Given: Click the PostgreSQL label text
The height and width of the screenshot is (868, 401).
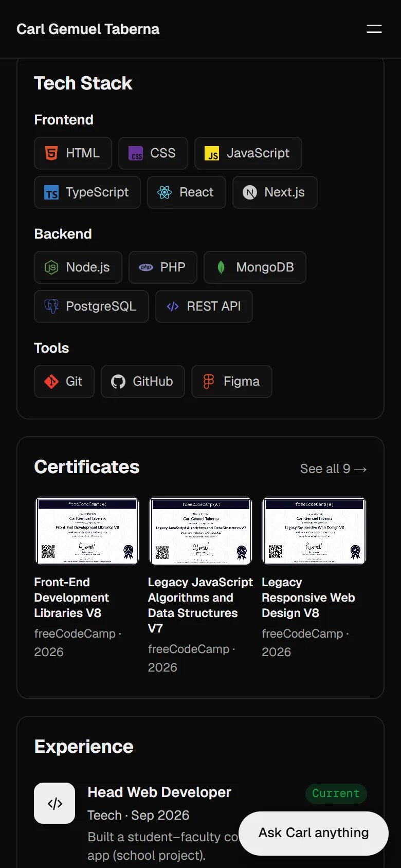Looking at the screenshot, I should click(x=101, y=306).
